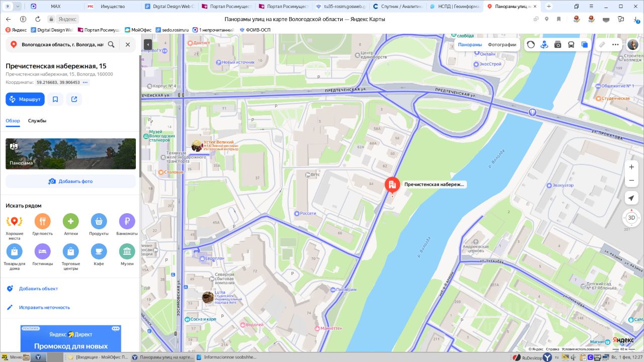The width and height of the screenshot is (644, 362).
Task: Open more options next to coordinates
Action: click(85, 82)
